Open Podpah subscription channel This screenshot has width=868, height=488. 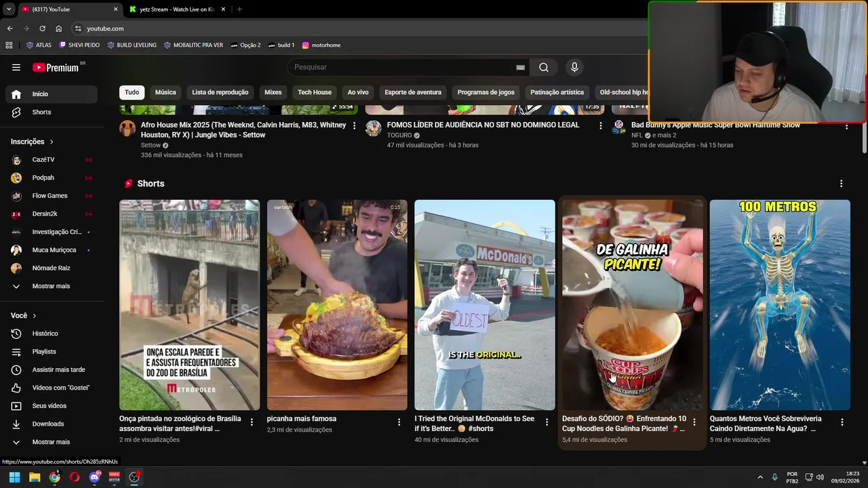coord(52,178)
